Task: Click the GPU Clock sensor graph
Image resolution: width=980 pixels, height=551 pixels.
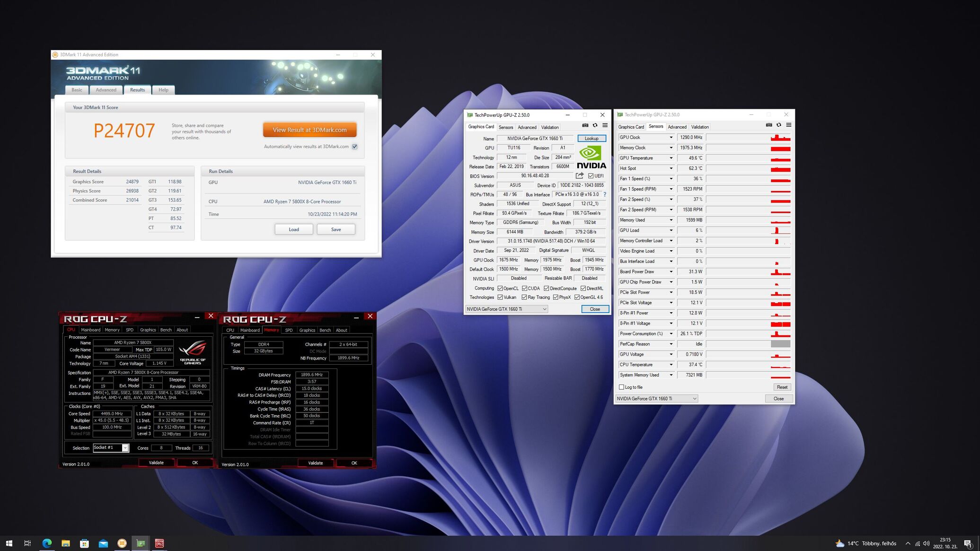Action: 748,138
